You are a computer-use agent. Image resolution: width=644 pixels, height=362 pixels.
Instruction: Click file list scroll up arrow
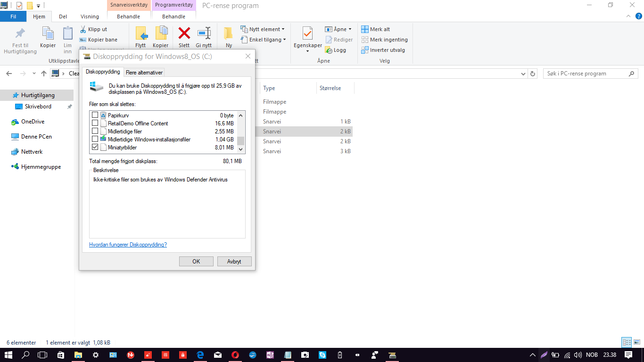(x=241, y=115)
